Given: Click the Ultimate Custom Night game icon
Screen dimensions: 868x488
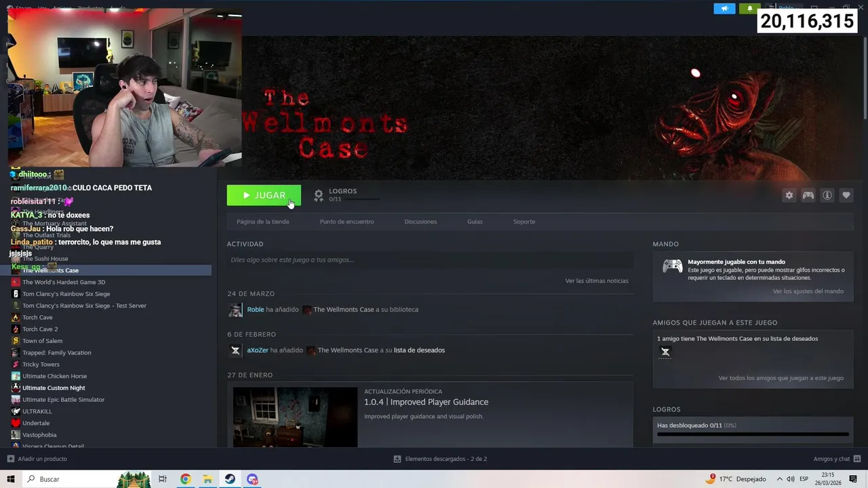Looking at the screenshot, I should 16,388.
